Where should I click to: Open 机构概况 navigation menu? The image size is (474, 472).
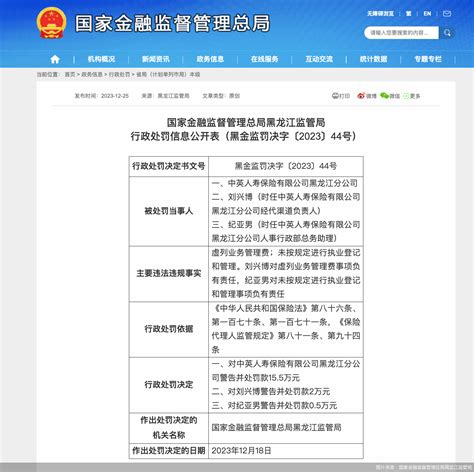click(101, 59)
